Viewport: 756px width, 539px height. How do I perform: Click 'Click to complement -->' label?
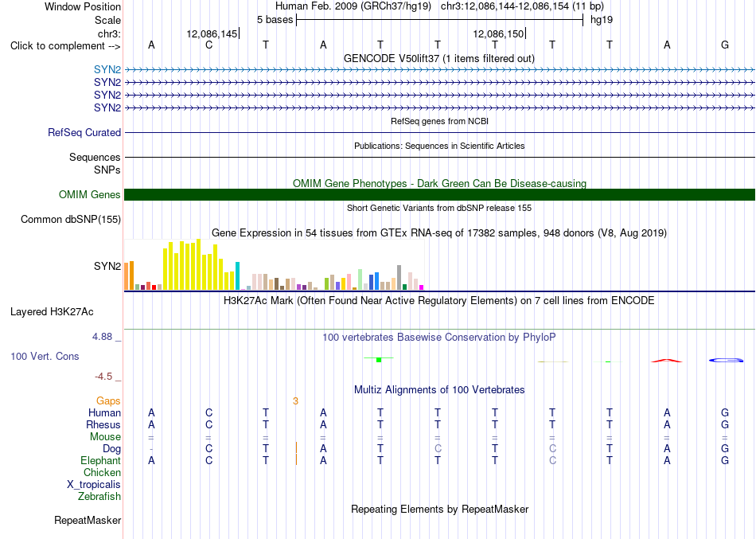click(65, 46)
